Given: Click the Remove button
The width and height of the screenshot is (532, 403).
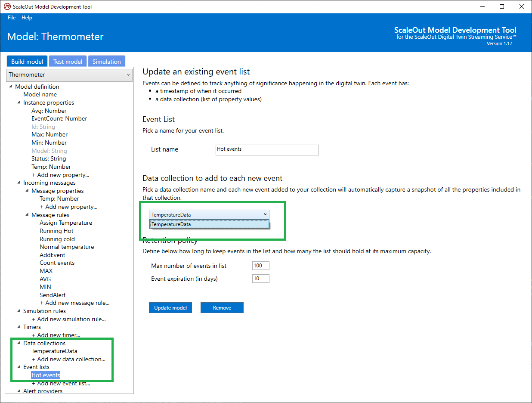Looking at the screenshot, I should tap(222, 308).
